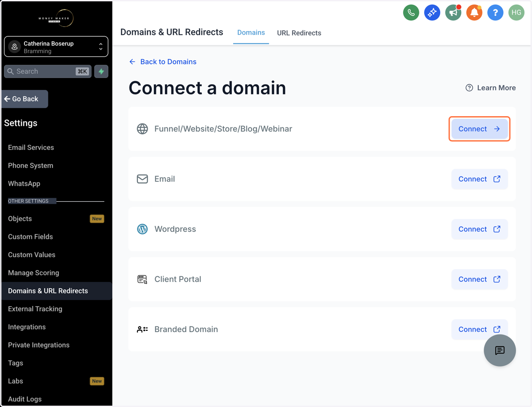Open WhatsApp settings
This screenshot has height=407, width=532.
pos(24,184)
